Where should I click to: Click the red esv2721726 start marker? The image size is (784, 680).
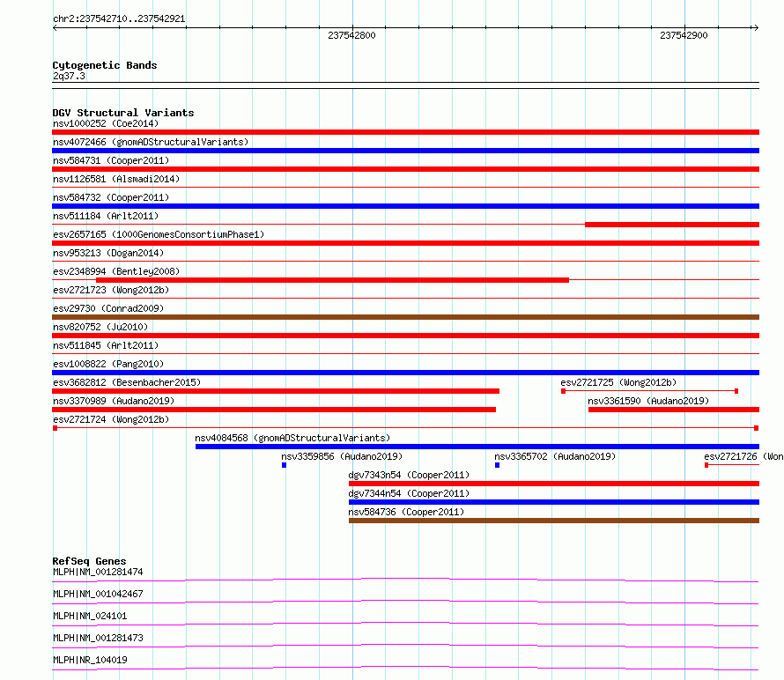pos(706,465)
